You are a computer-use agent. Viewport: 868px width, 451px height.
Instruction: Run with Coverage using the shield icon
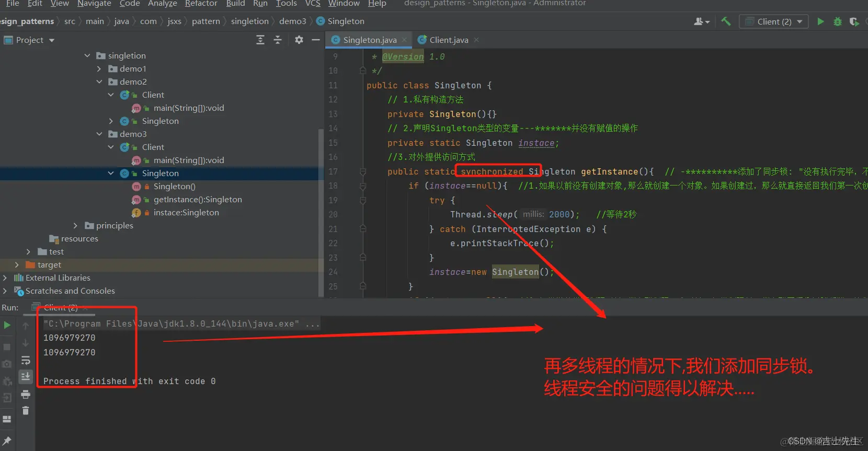click(x=854, y=21)
